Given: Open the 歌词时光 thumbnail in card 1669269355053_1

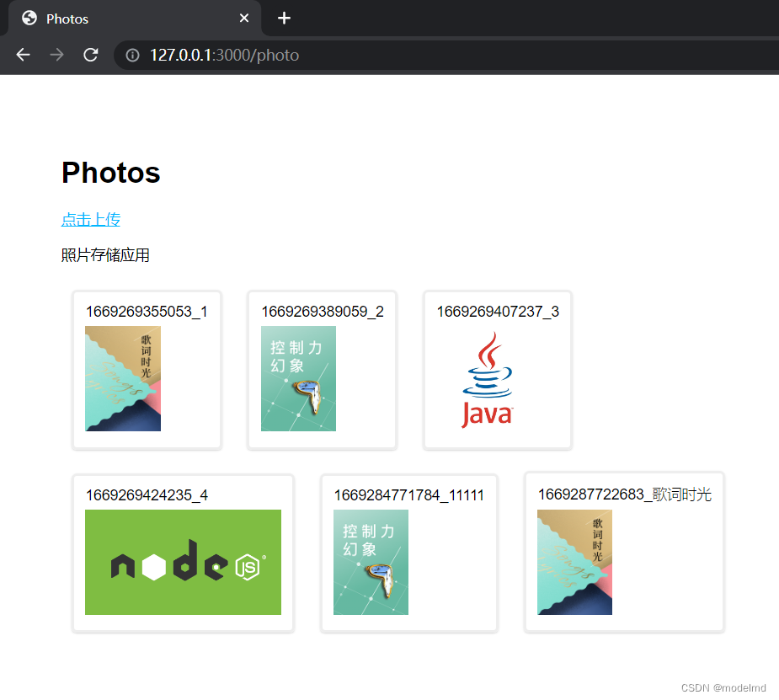Looking at the screenshot, I should click(x=123, y=378).
